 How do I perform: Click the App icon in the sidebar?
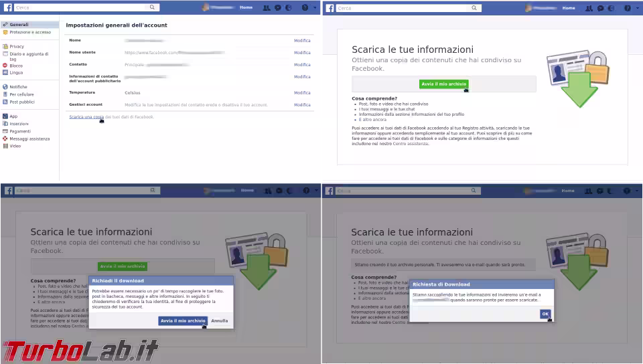tap(5, 116)
